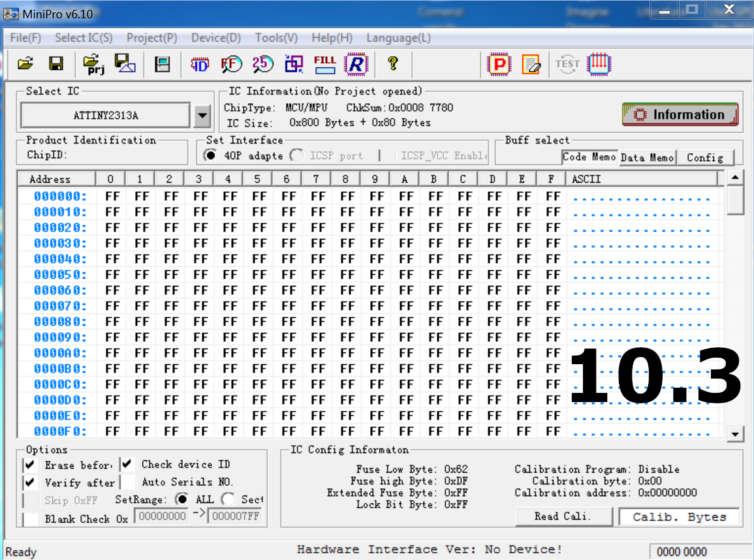Click the hex view scrollbar down arrow
Image resolution: width=754 pixels, height=560 pixels.
735,434
